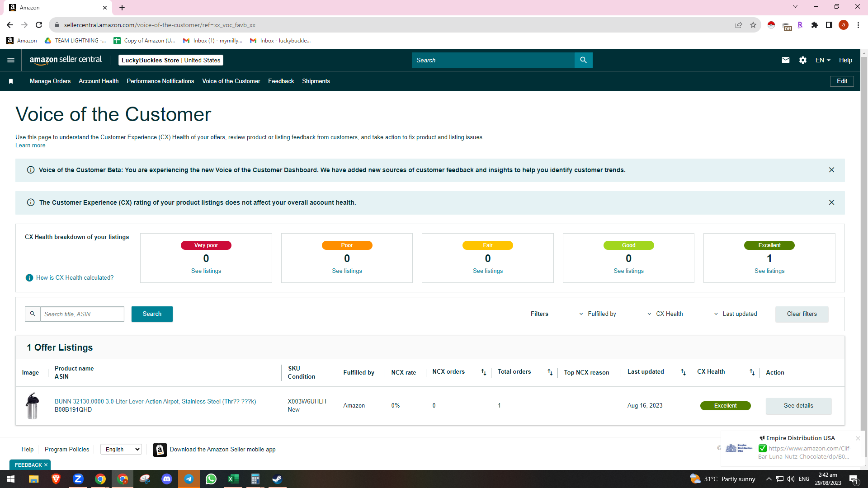The height and width of the screenshot is (488, 868).
Task: Open Excel from the taskbar
Action: click(x=233, y=479)
